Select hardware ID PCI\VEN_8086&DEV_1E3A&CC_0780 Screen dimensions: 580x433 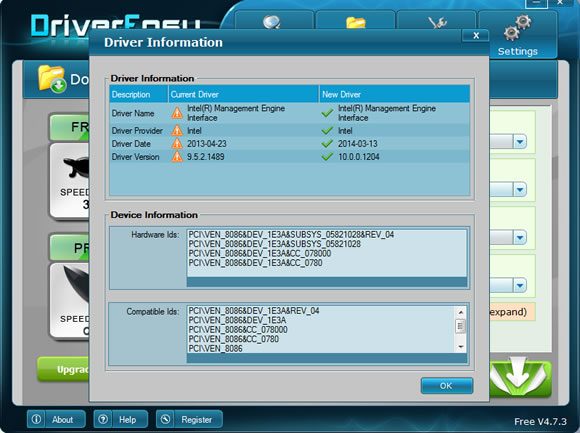point(255,263)
